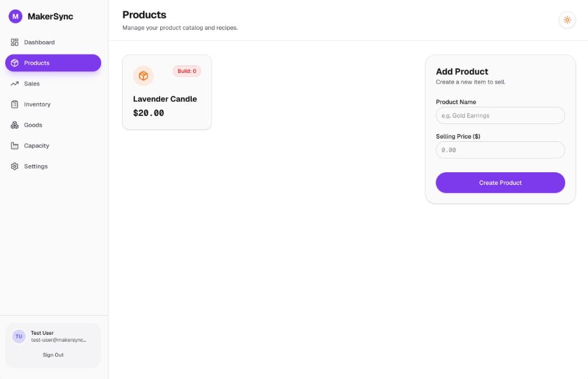
Task: Click the package icon on Lavender Candle card
Action: click(x=143, y=75)
